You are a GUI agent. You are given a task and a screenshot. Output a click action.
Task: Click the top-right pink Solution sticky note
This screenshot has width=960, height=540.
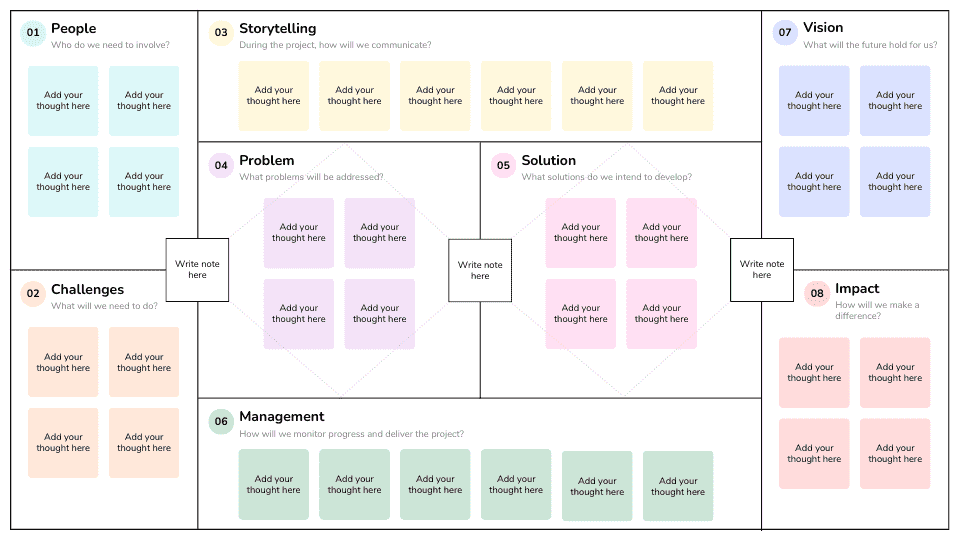coord(662,233)
